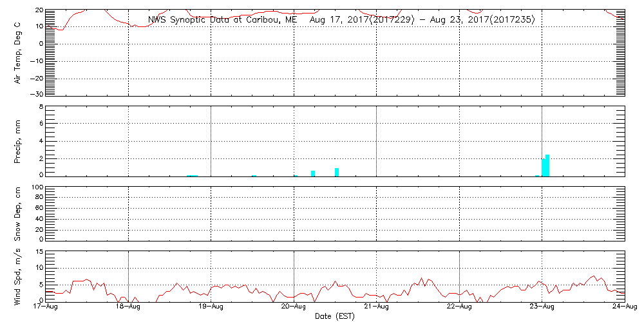Click the 'Precip, mm' axis label
Image resolution: width=644 pixels, height=322 pixels.
(x=18, y=140)
